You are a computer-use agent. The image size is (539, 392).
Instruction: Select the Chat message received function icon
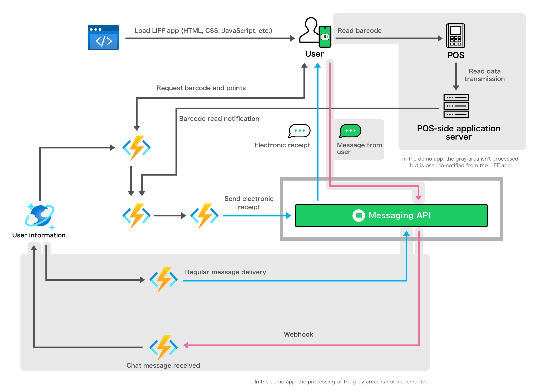click(163, 347)
